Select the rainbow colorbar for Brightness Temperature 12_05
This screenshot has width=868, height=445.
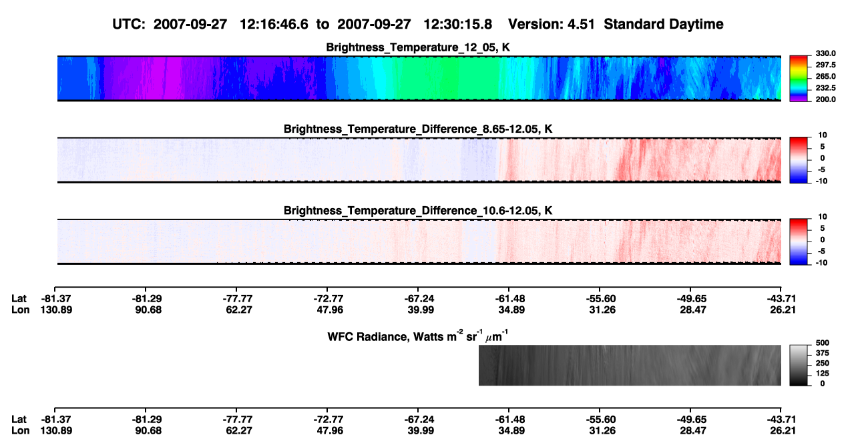click(x=799, y=79)
